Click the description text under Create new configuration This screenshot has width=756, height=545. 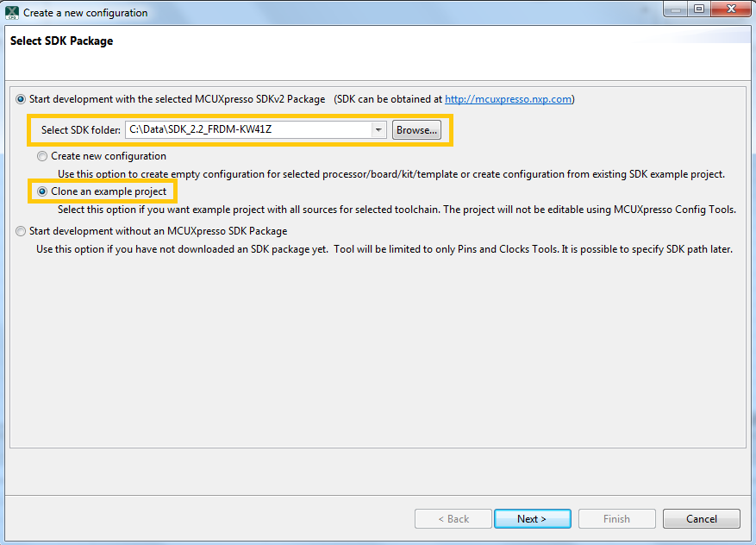(x=390, y=174)
